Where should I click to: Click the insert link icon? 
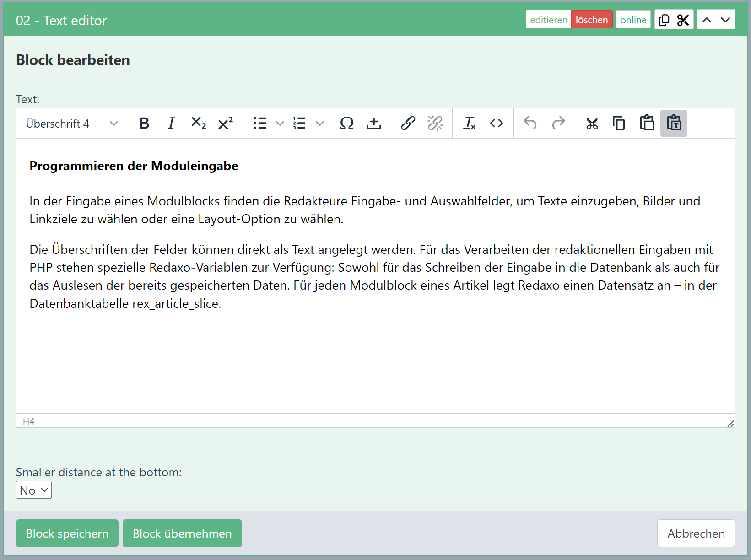[x=408, y=124]
